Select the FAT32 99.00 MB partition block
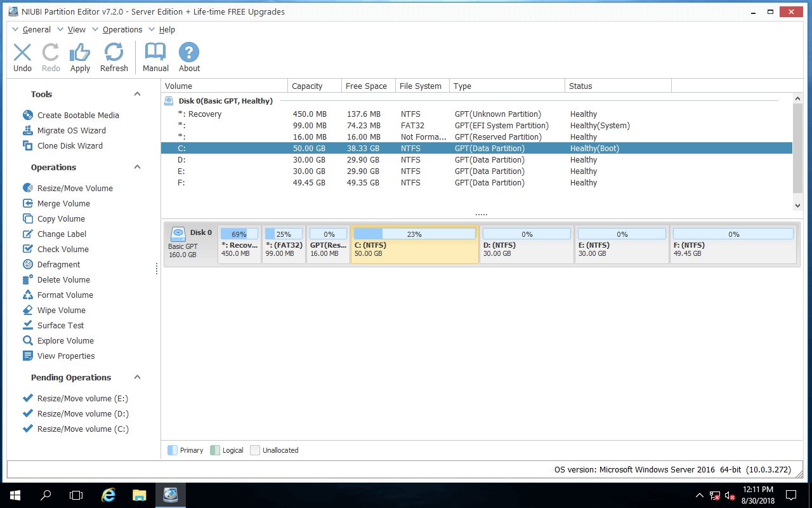812x508 pixels. pyautogui.click(x=284, y=244)
